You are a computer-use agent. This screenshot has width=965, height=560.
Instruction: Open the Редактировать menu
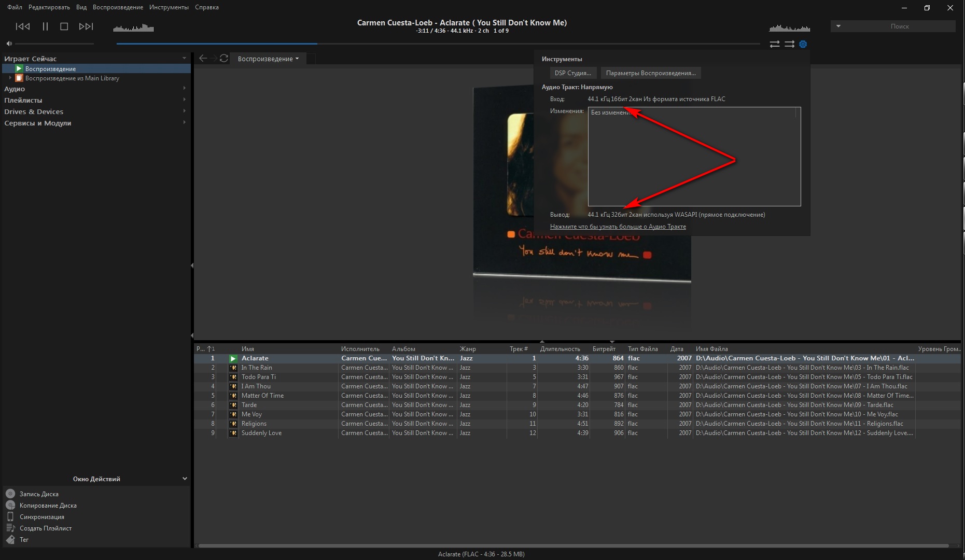(x=49, y=7)
